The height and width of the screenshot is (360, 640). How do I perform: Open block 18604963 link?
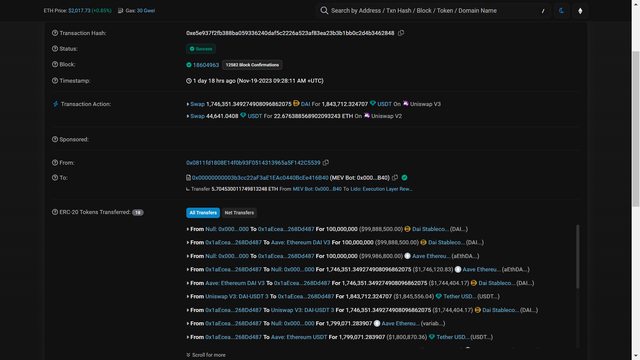click(x=206, y=65)
